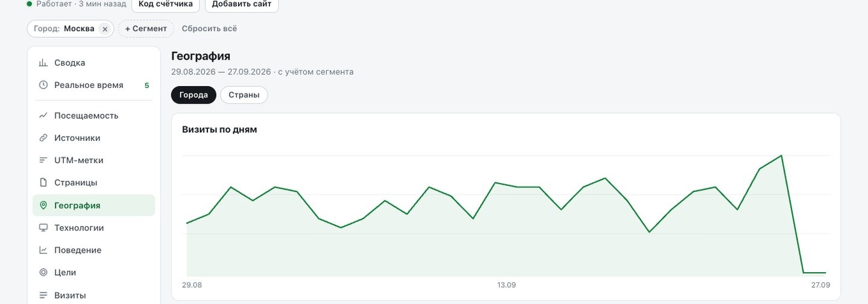Open Реальное время section
The height and width of the screenshot is (304, 868).
94,85
